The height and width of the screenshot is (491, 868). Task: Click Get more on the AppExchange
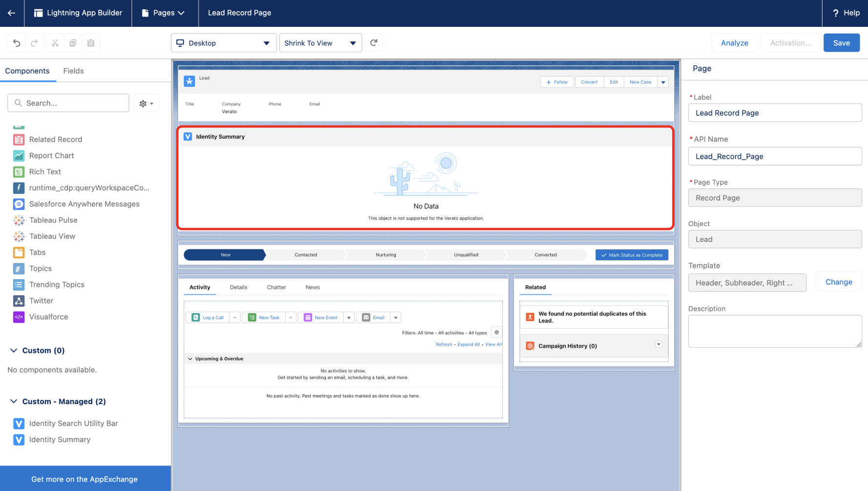point(84,479)
